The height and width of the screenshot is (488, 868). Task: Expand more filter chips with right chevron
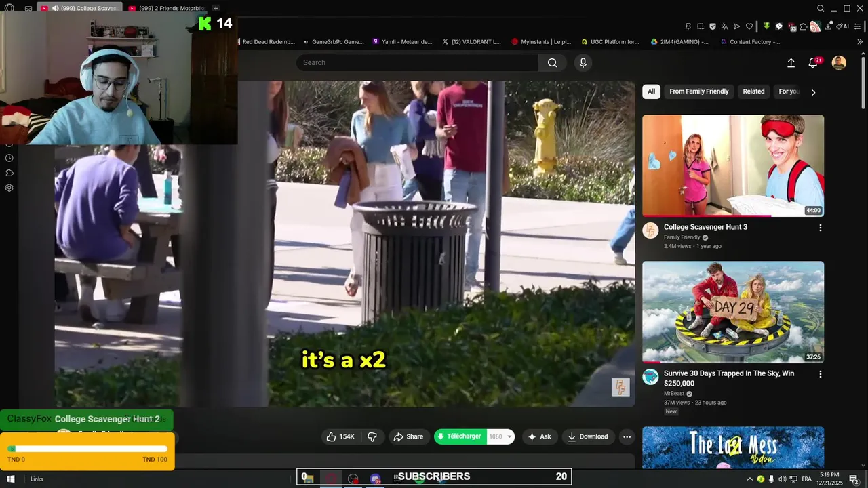click(813, 92)
